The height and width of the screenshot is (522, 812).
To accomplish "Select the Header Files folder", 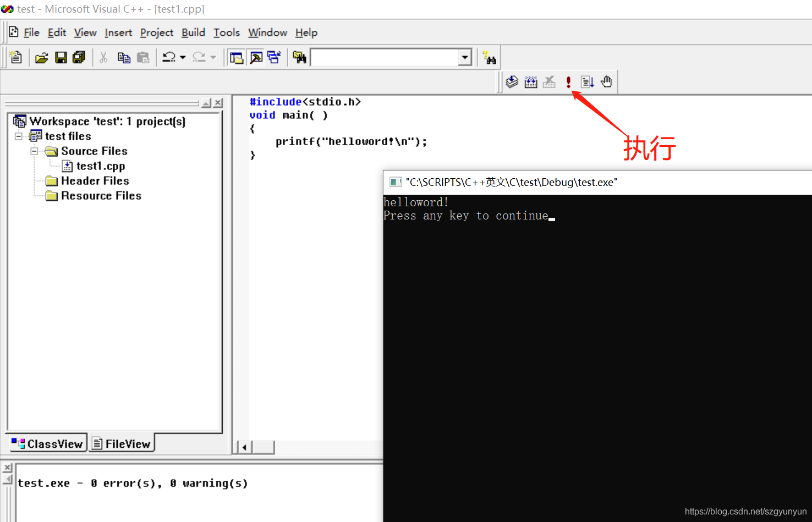I will [x=95, y=180].
